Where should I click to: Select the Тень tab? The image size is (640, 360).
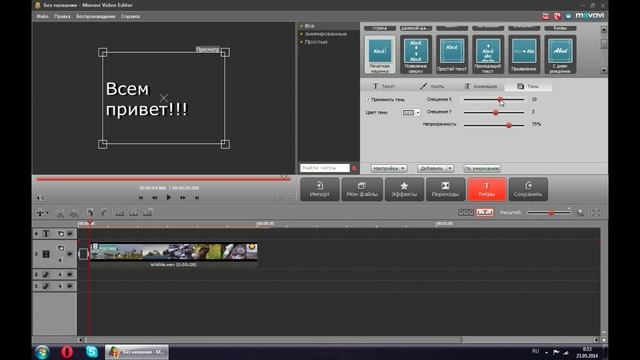pyautogui.click(x=528, y=86)
